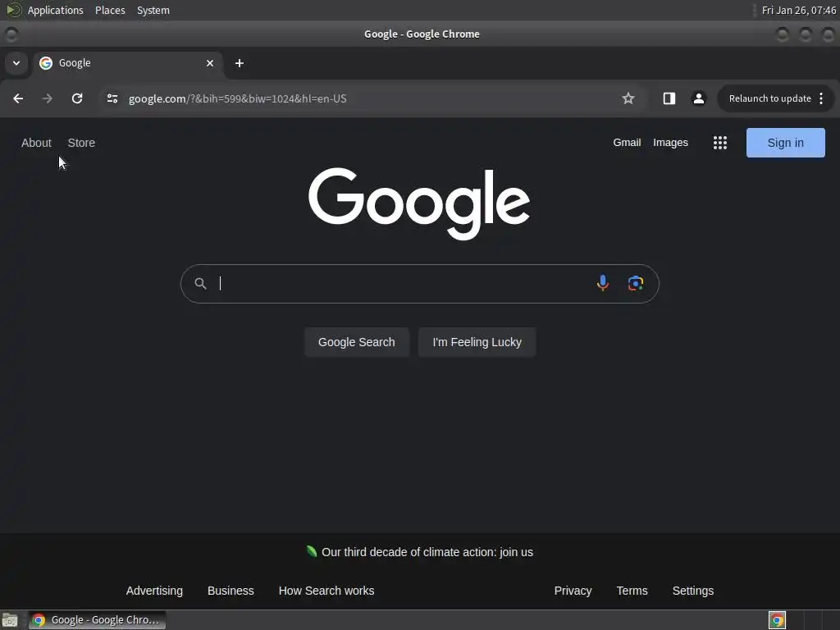Open the Privacy footer link
840x630 pixels.
[573, 591]
